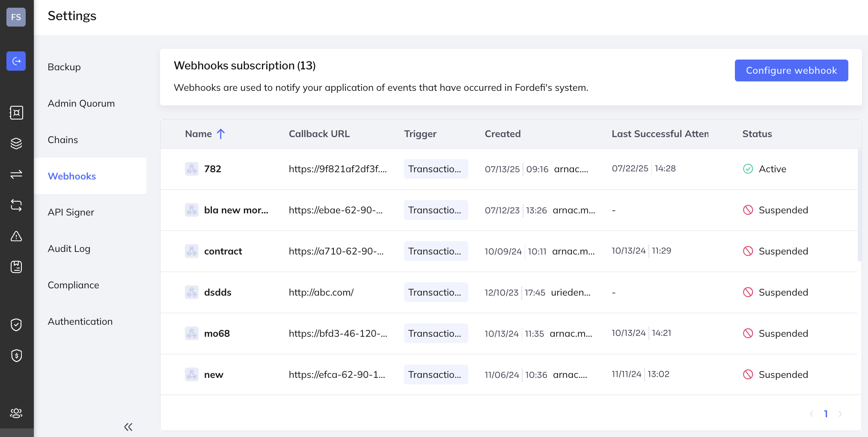
Task: Sort by the Status column header
Action: point(757,134)
